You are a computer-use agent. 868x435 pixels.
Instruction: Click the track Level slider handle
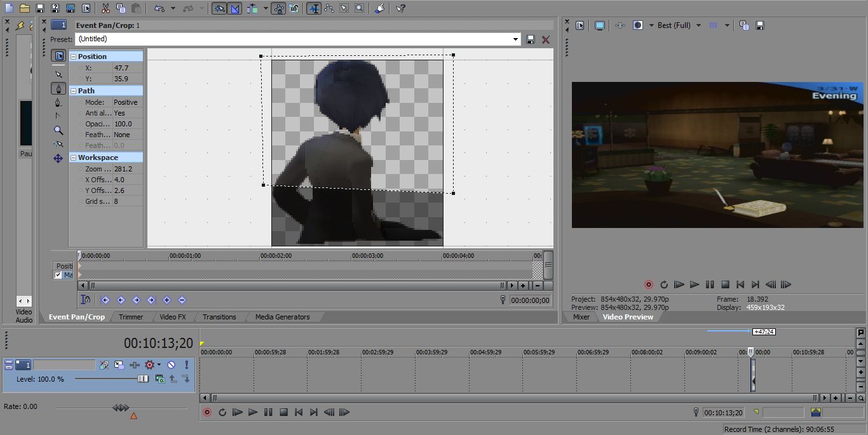[143, 378]
